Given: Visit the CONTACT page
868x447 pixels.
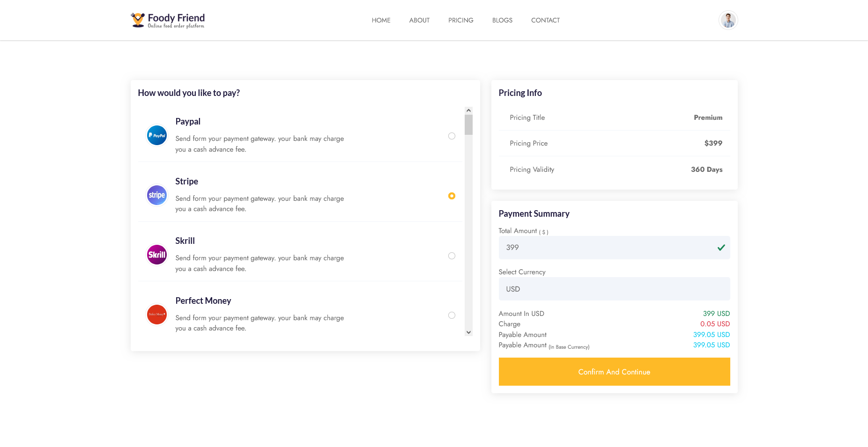Looking at the screenshot, I should [545, 20].
